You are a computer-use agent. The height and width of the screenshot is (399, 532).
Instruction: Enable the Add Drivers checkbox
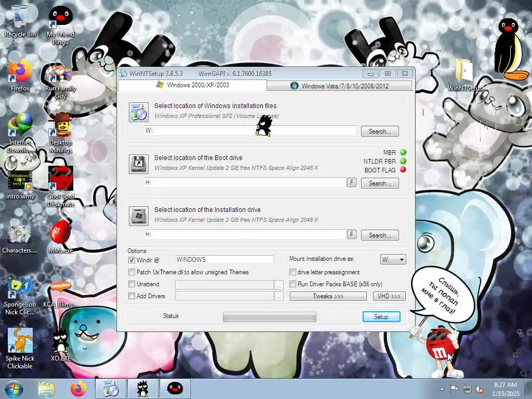pos(131,296)
